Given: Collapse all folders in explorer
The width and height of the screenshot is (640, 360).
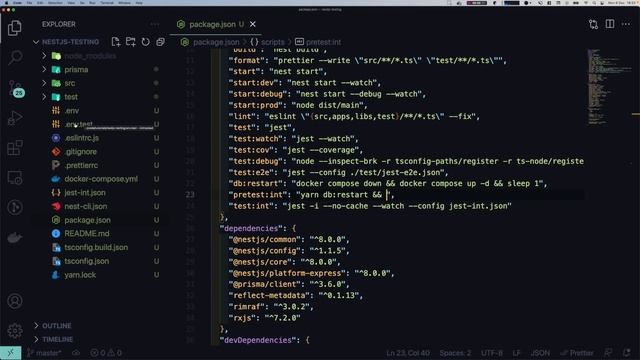Looking at the screenshot, I should point(160,42).
